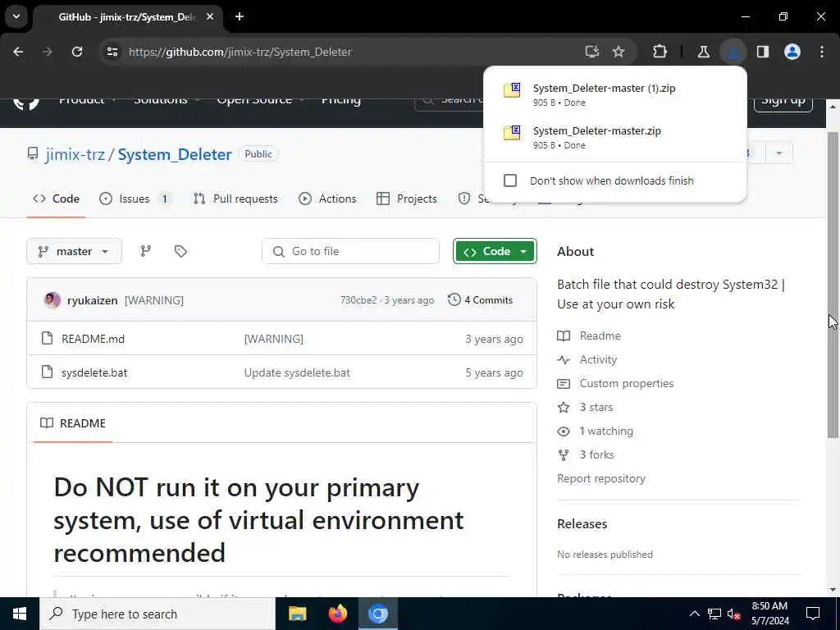The image size is (840, 630).
Task: Open site information icon in address bar
Action: pos(112,52)
